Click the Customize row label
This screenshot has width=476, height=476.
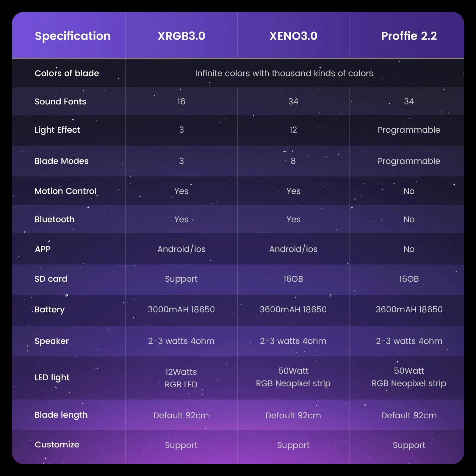[x=57, y=444]
